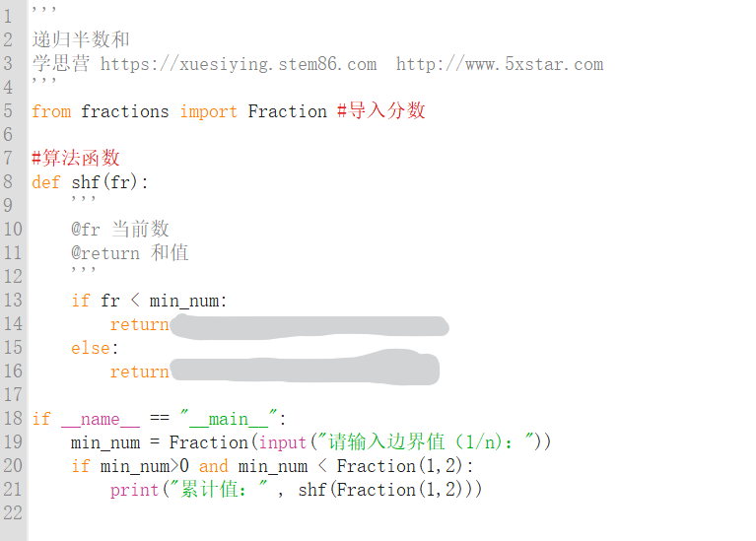Select line number 19 in the gutter
This screenshot has width=756, height=541.
tap(13, 441)
